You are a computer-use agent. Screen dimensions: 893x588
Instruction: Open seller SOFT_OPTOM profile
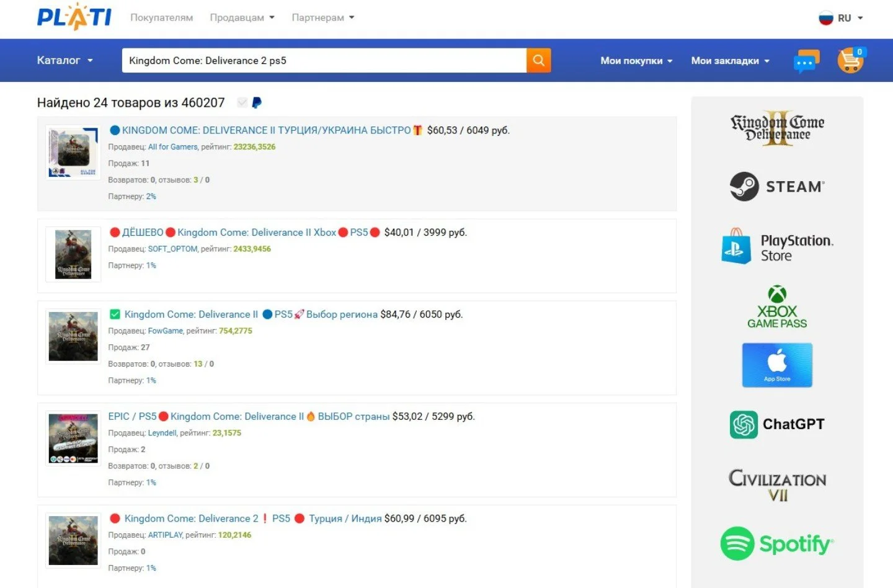point(172,249)
